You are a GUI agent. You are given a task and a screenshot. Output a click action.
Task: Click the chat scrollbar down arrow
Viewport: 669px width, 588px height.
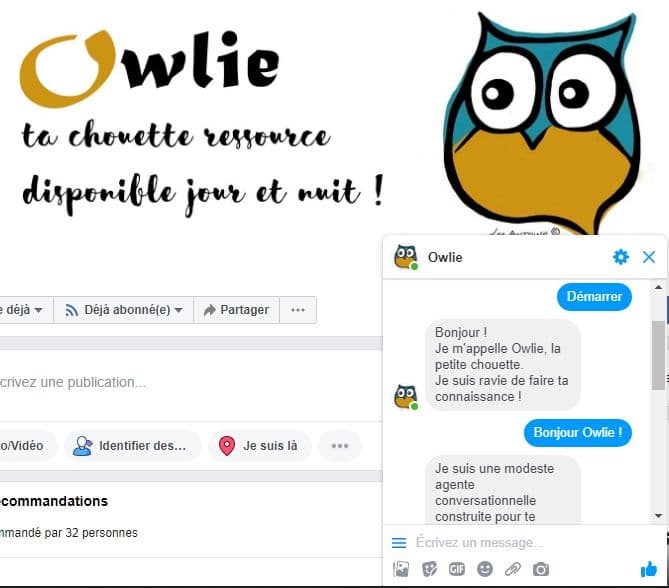[658, 516]
